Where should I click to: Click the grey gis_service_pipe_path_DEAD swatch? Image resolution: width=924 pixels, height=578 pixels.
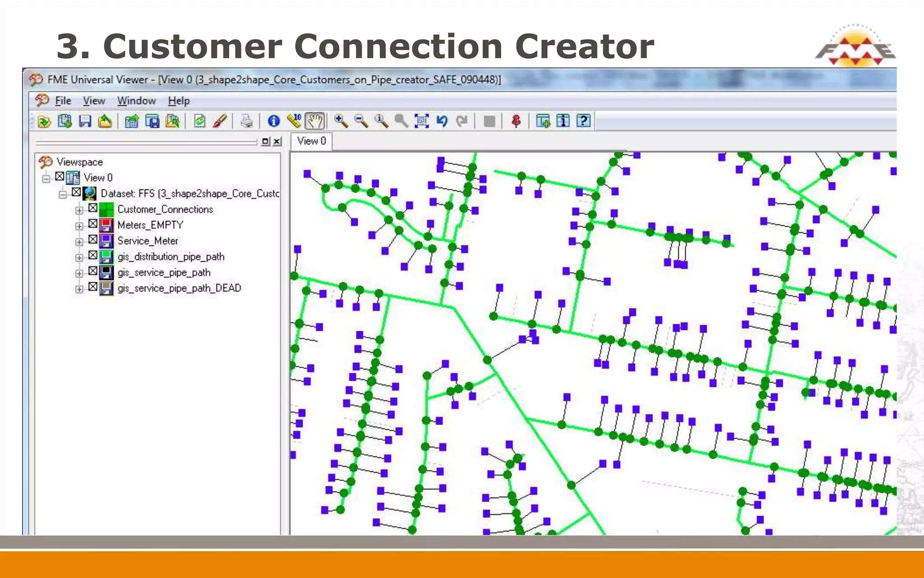106,289
